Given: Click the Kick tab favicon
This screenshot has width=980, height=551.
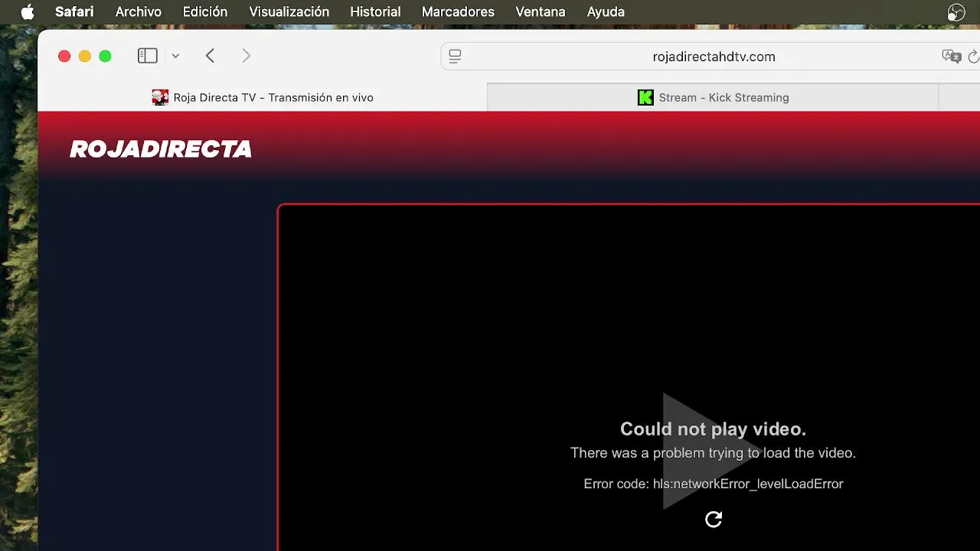Looking at the screenshot, I should click(x=645, y=97).
